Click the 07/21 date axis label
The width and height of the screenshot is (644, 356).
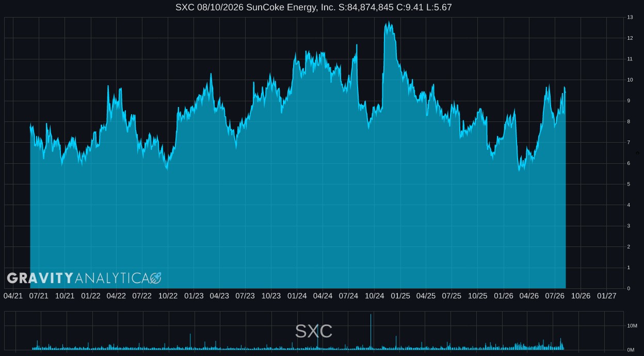pos(39,296)
